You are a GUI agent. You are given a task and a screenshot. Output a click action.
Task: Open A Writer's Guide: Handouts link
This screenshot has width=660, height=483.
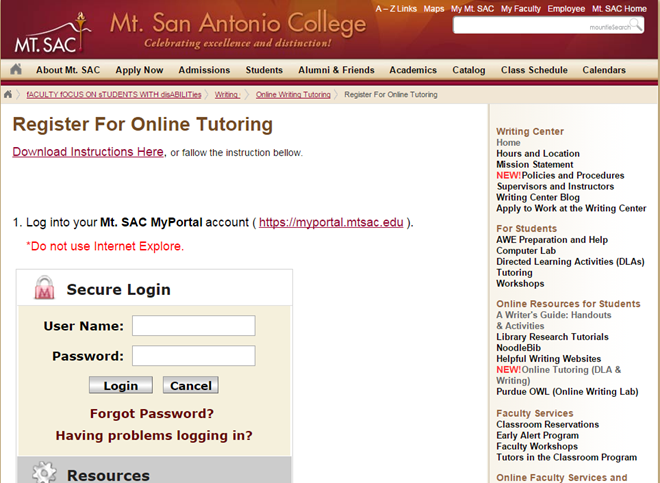tap(554, 320)
